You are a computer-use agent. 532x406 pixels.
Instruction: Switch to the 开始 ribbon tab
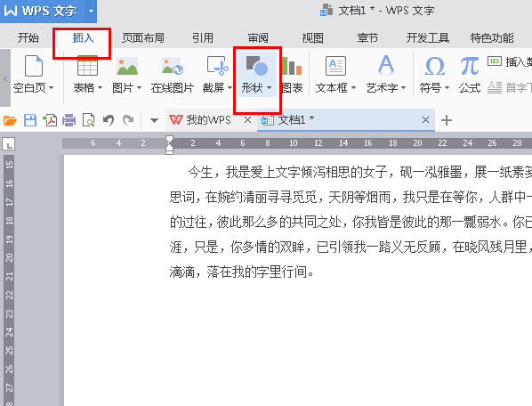[28, 37]
